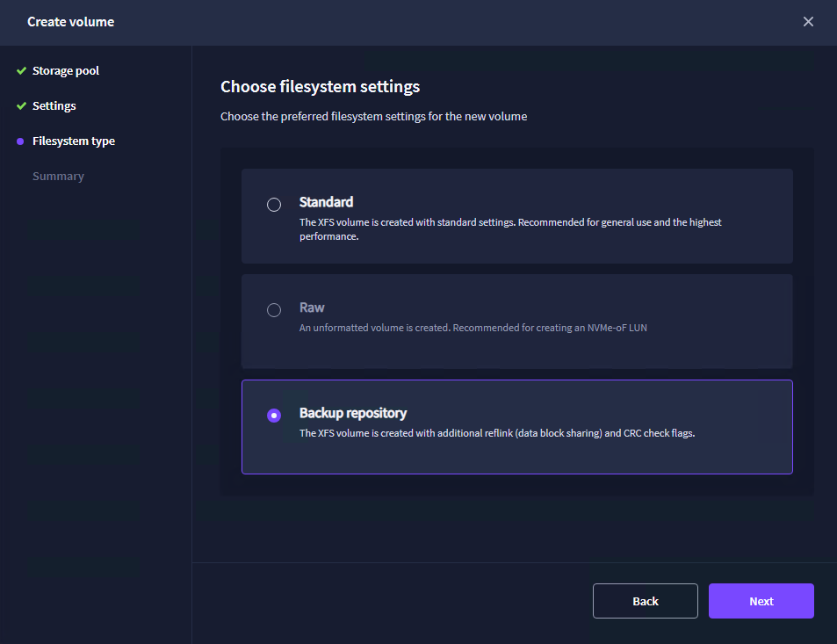Click the 'Backup repository' option title
Image resolution: width=837 pixels, height=644 pixels.
point(353,413)
